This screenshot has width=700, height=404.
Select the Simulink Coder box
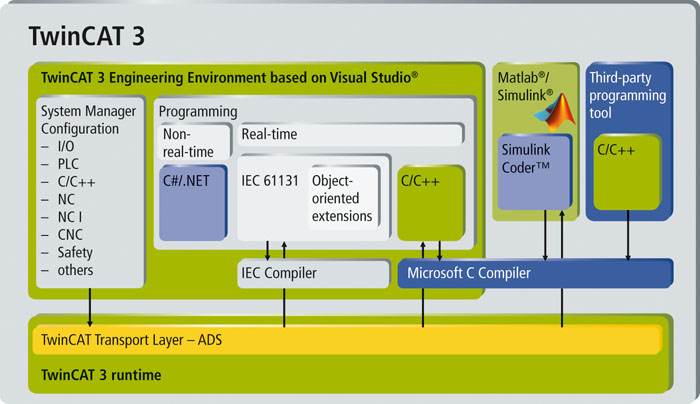(535, 172)
